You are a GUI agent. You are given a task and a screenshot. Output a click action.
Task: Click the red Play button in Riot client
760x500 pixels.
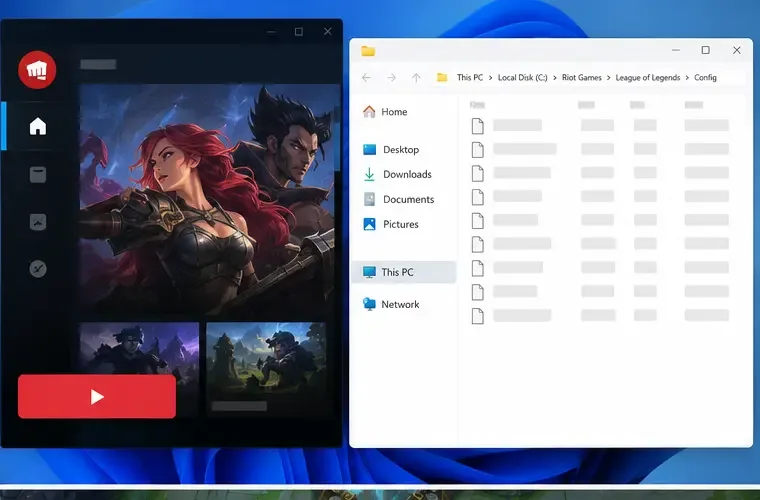coord(97,396)
